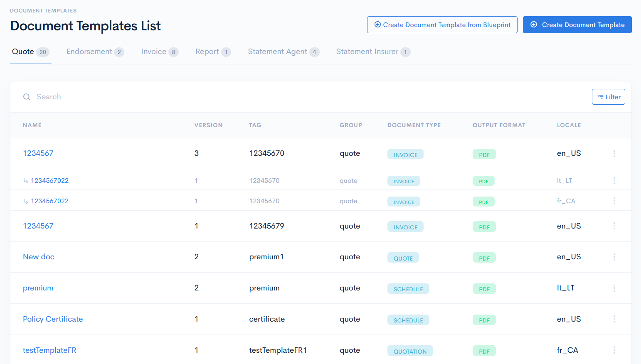Select the QUOTE badge on the New doc row
Viewport: 641px width, 364px height.
click(403, 258)
